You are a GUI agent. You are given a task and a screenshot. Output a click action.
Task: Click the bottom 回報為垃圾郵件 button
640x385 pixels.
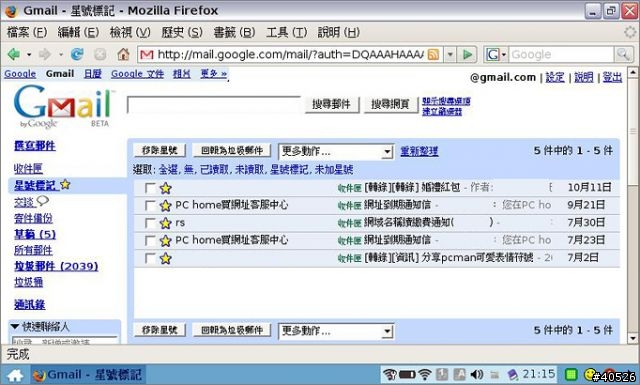pos(232,330)
